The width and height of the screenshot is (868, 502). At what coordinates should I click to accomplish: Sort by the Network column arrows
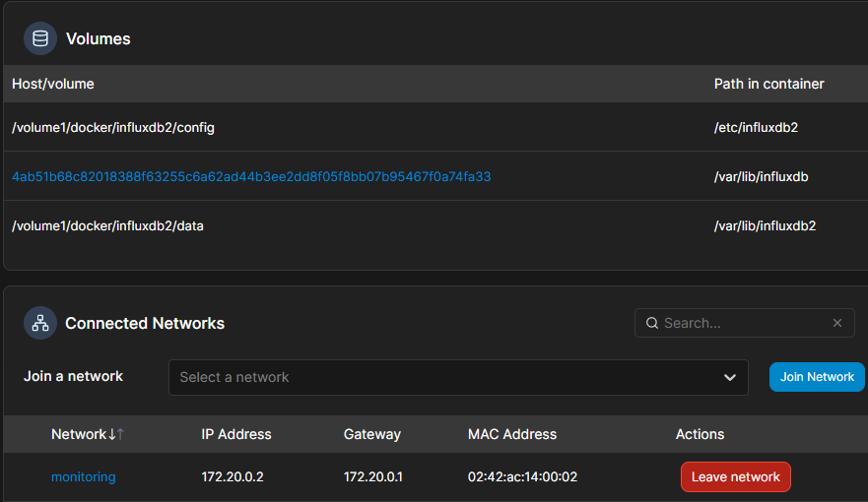(x=116, y=434)
